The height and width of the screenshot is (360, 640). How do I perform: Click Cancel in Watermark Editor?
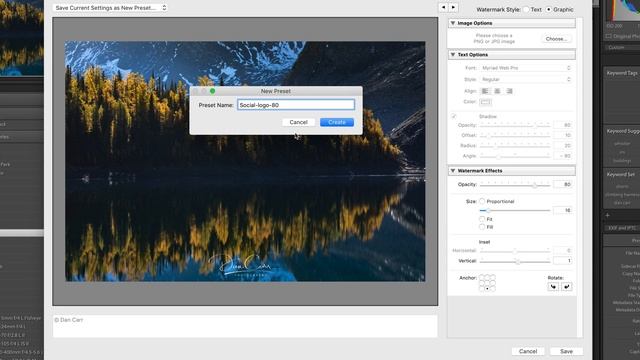(x=528, y=351)
